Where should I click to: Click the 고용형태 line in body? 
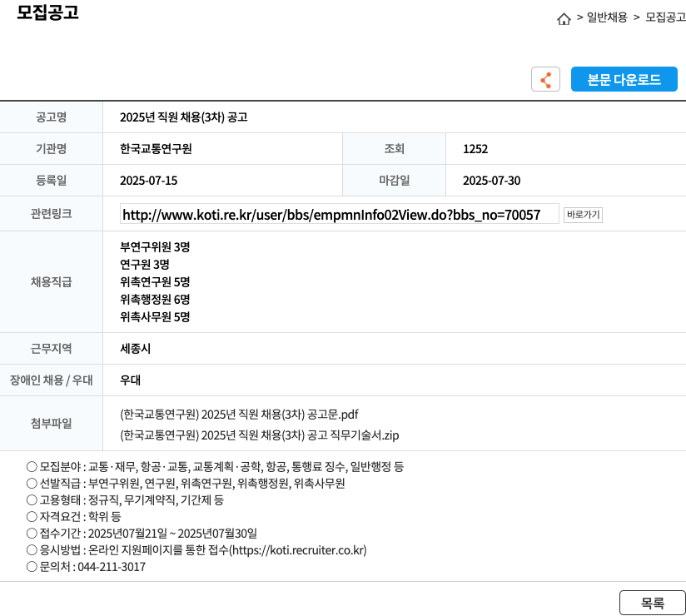(125, 499)
